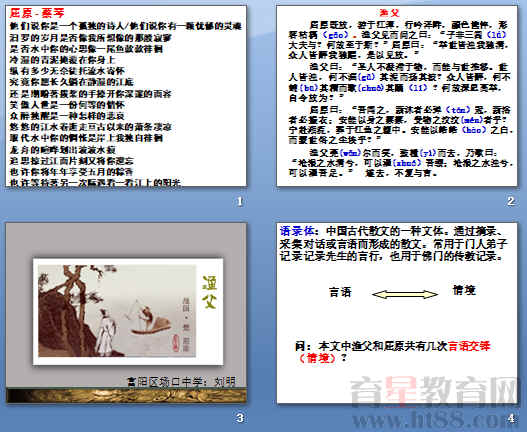This screenshot has height=432, width=527.
Task: Click the red 言语交锋 text in the question
Action: pos(469,346)
